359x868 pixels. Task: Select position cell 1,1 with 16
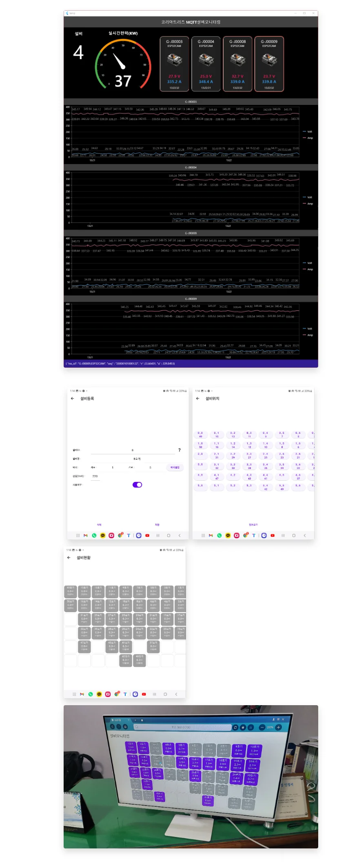(x=217, y=445)
